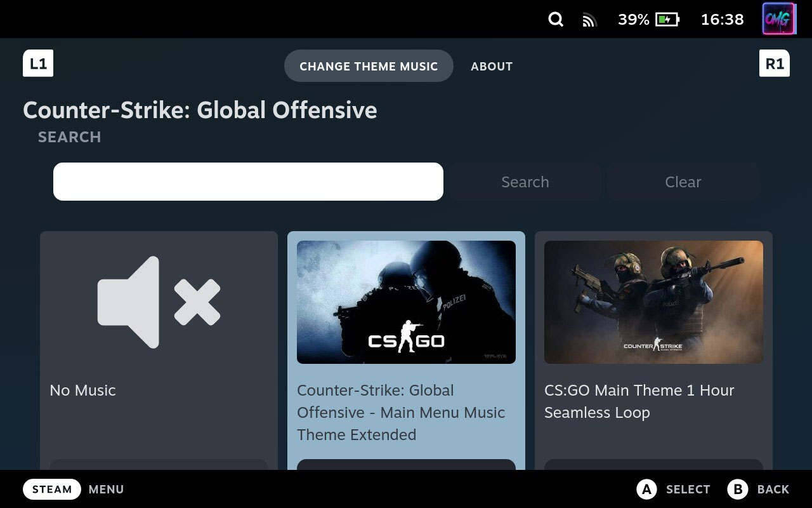Viewport: 812px width, 508px height.
Task: Click the 39% battery percentage text
Action: click(634, 20)
